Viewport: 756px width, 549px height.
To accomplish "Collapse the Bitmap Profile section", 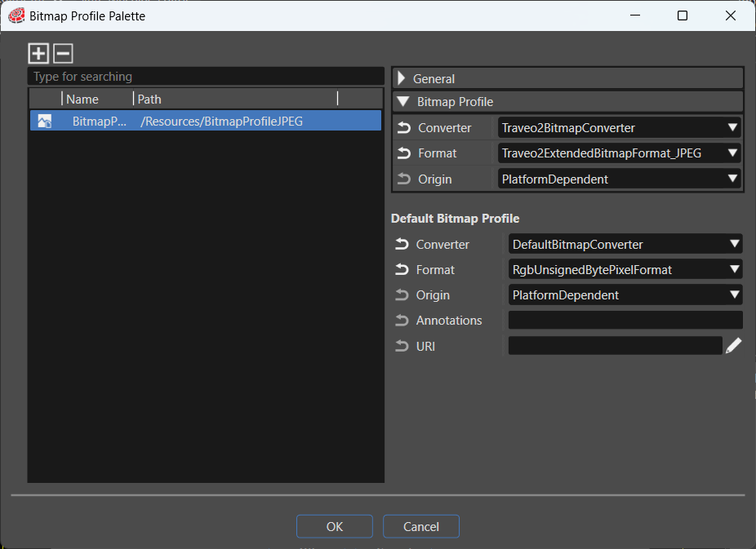I will [403, 102].
